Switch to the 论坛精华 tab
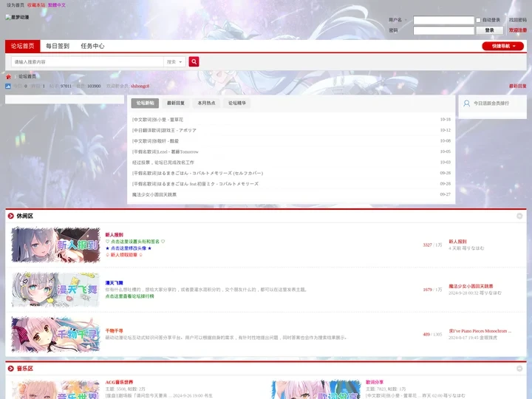 pos(237,103)
